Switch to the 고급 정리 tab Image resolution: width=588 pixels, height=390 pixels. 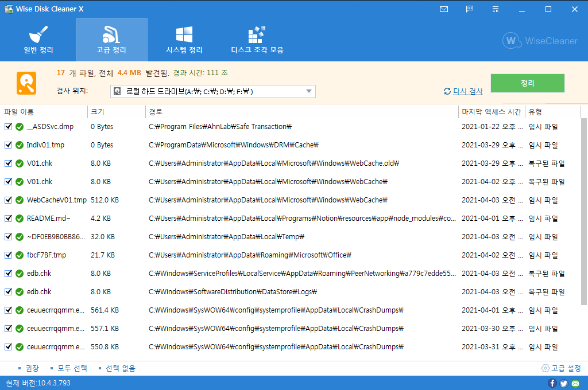[x=111, y=40]
